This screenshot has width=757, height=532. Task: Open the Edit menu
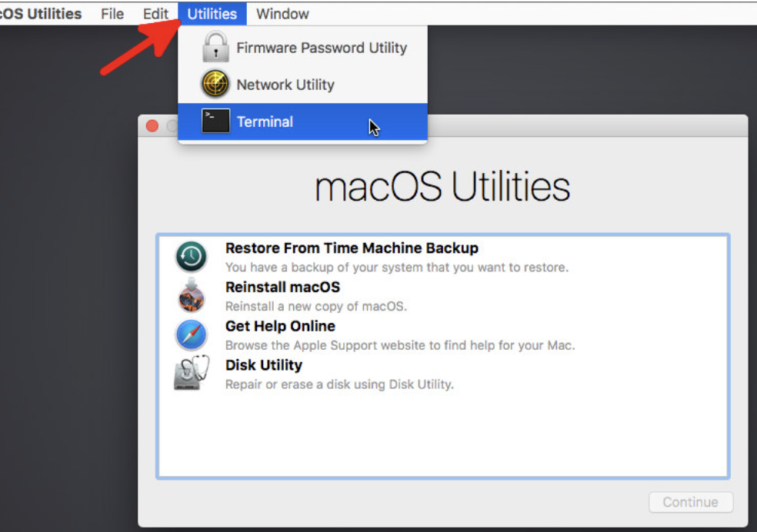[155, 14]
